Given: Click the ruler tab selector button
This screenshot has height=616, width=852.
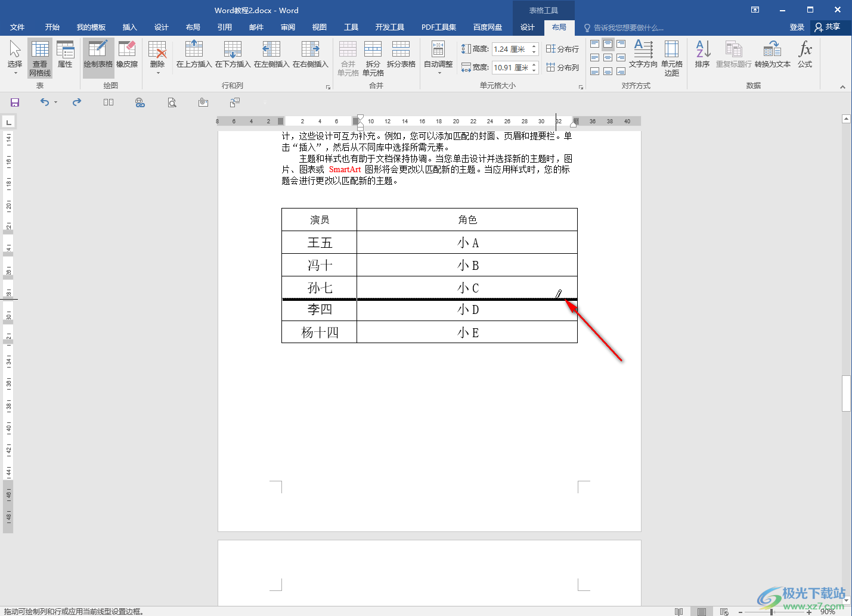Looking at the screenshot, I should coord(8,122).
